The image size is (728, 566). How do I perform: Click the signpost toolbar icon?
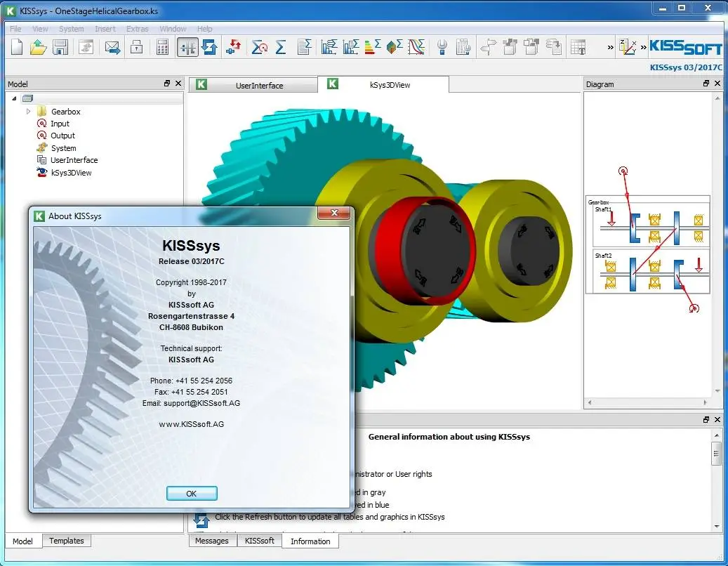pyautogui.click(x=488, y=47)
